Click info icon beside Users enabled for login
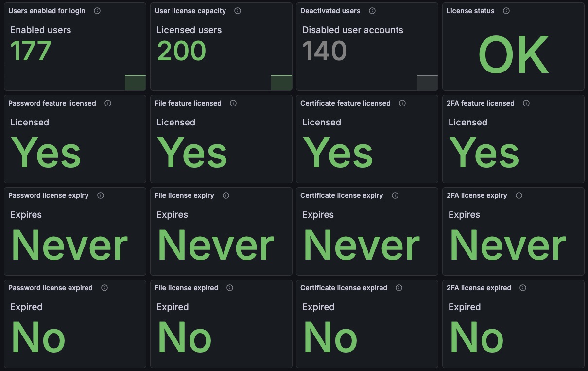 coord(97,11)
